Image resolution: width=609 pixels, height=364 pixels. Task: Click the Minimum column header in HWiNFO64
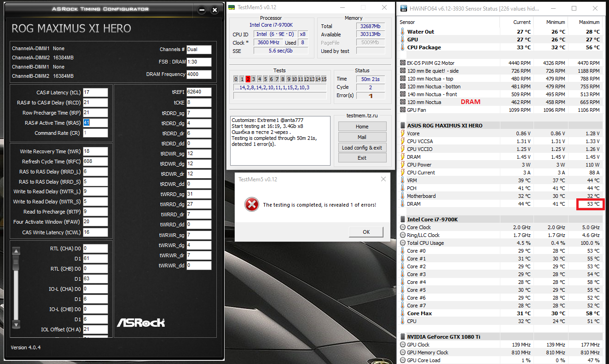556,22
